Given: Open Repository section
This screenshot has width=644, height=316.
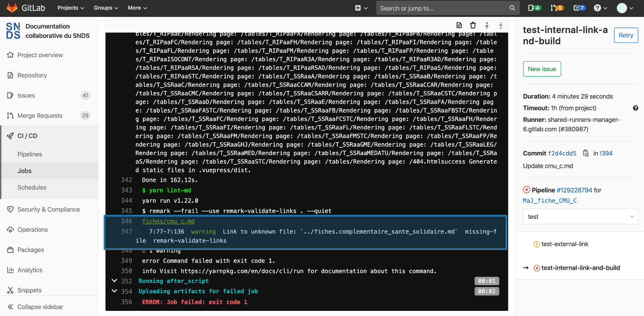Looking at the screenshot, I should tap(32, 75).
